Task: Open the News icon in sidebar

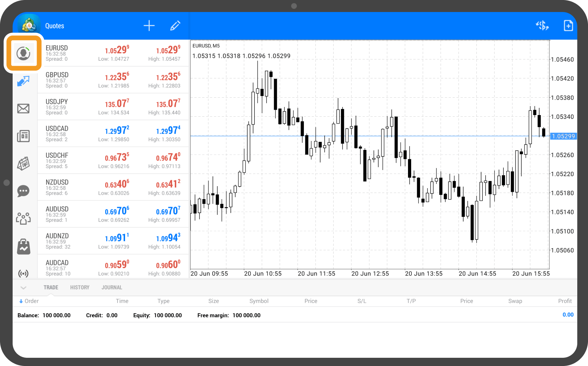Action: pyautogui.click(x=23, y=136)
